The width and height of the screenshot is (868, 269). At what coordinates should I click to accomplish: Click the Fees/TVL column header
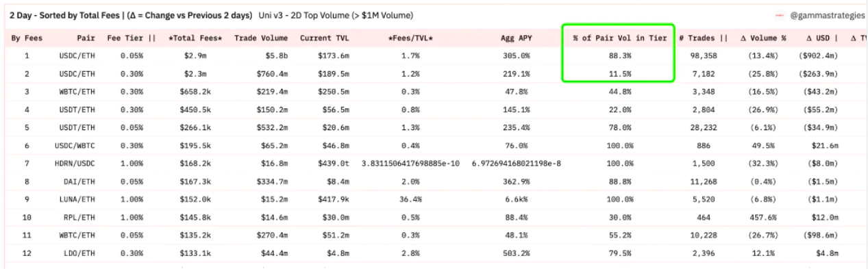pyautogui.click(x=410, y=38)
